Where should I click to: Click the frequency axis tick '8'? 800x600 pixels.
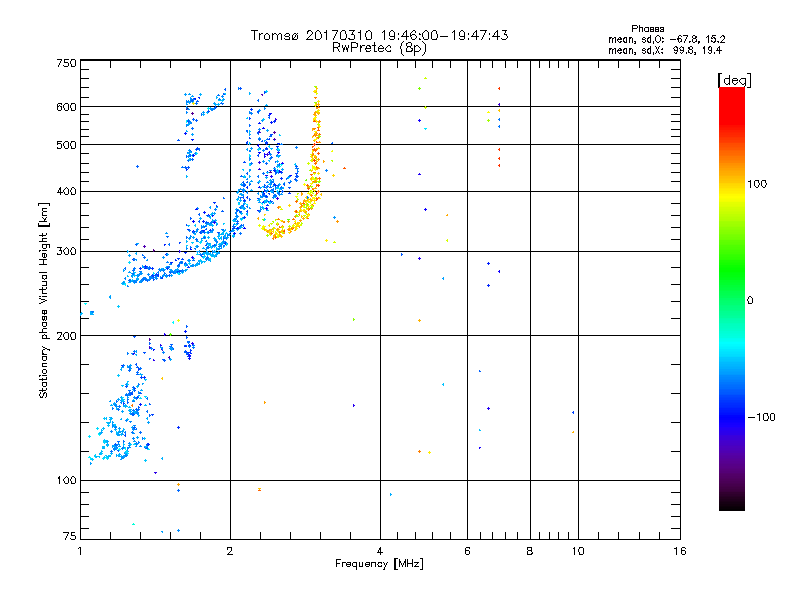pyautogui.click(x=530, y=551)
